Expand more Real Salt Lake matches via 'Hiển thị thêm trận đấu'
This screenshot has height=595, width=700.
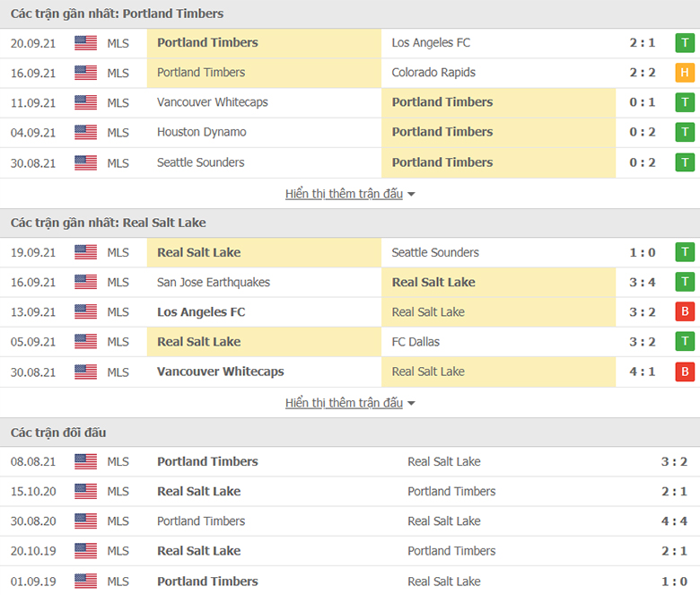344,403
